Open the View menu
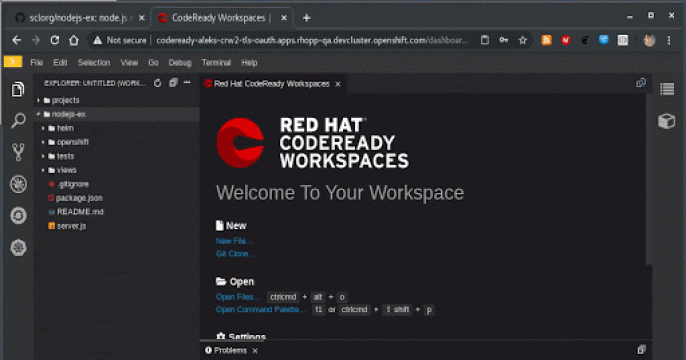 pos(129,63)
